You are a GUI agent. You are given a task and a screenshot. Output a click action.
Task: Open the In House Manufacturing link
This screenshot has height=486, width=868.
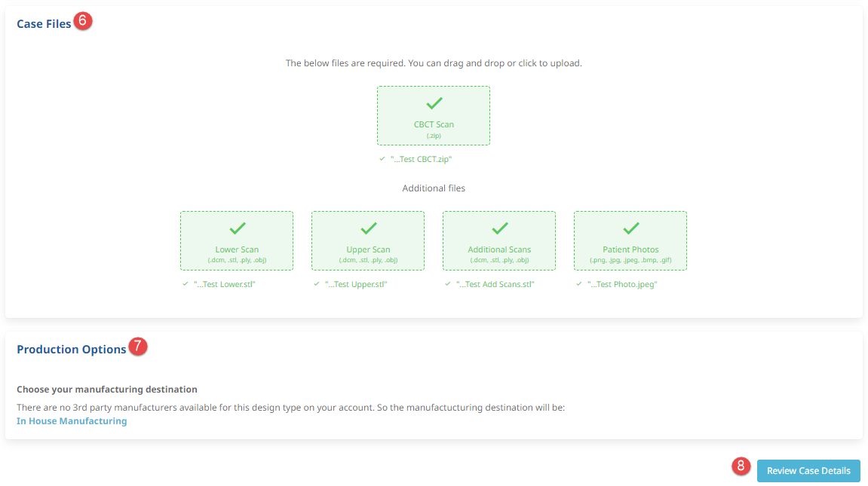[72, 421]
